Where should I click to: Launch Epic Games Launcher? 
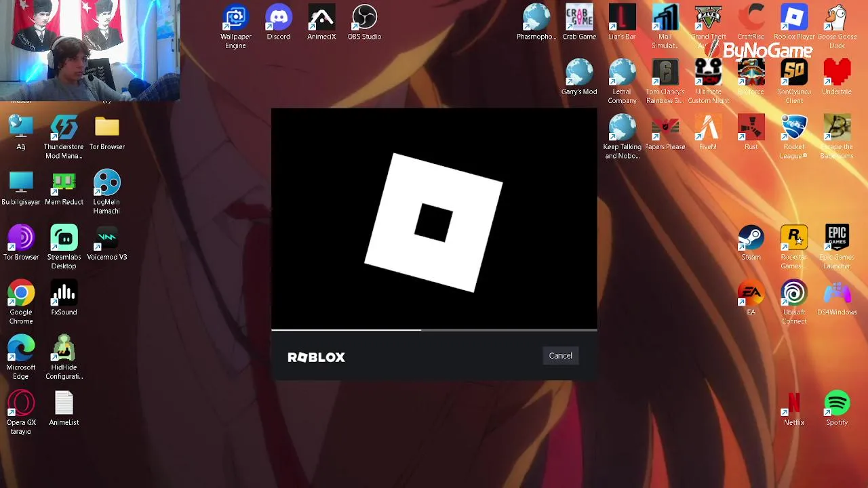coord(837,247)
